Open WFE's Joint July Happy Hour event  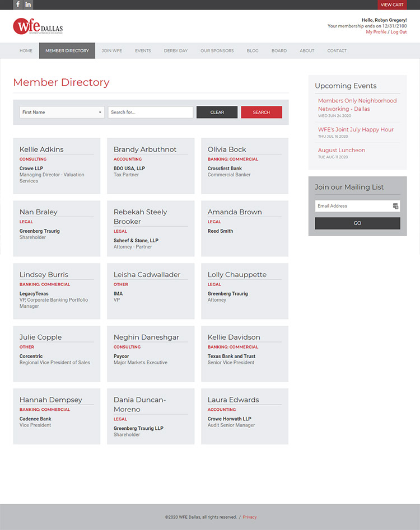tap(356, 129)
